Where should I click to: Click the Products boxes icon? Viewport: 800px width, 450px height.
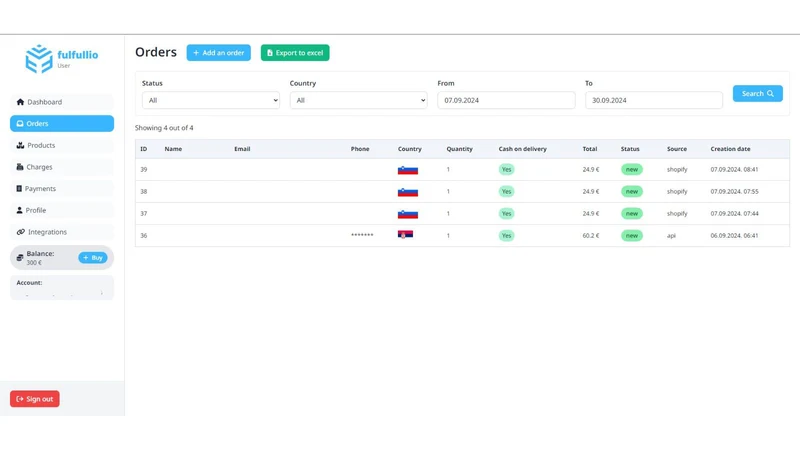click(x=20, y=145)
